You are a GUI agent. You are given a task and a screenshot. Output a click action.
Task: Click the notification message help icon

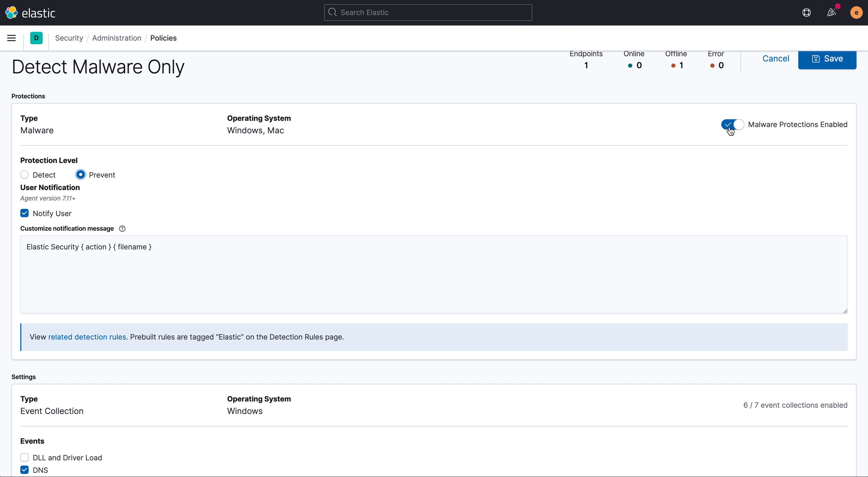(x=122, y=229)
